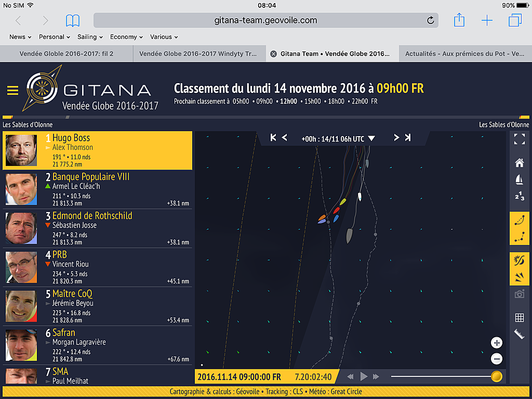Viewport: 532px width, 399px height.
Task: Close the Gitana Team tab
Action: (273, 54)
